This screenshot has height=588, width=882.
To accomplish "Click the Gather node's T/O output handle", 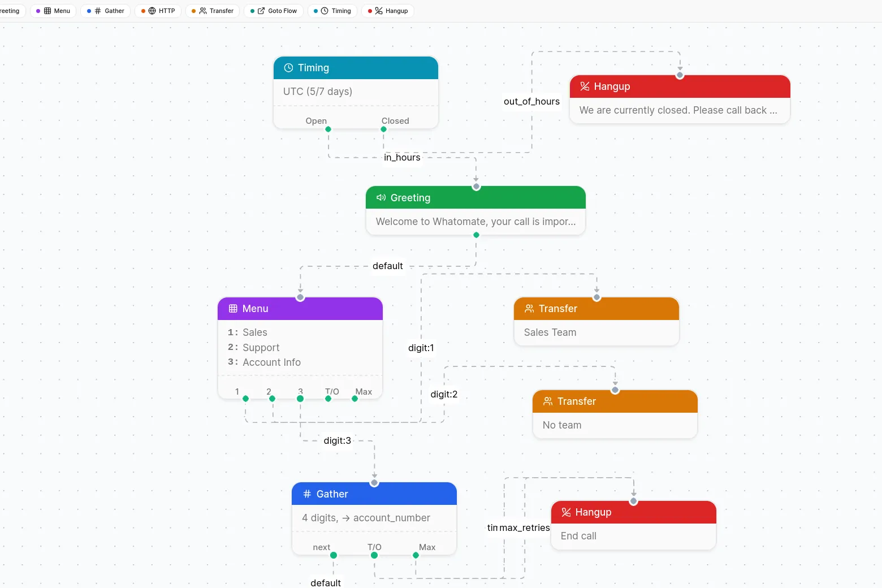I will (374, 555).
